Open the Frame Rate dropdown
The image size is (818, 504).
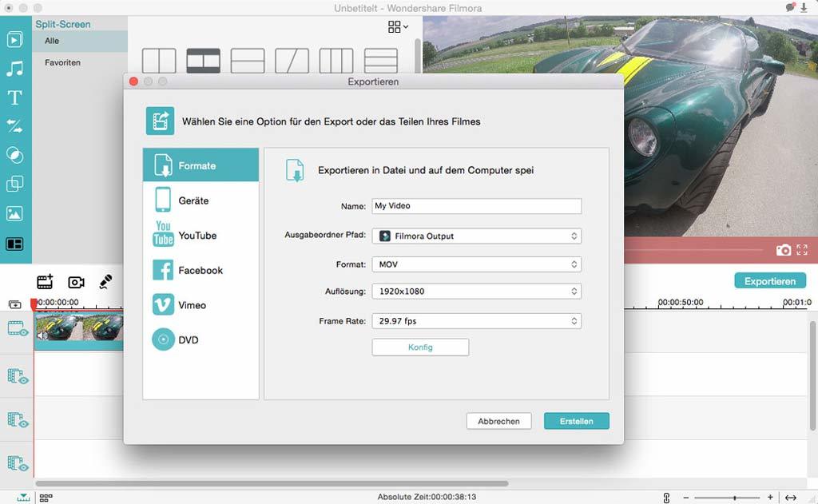tap(476, 321)
